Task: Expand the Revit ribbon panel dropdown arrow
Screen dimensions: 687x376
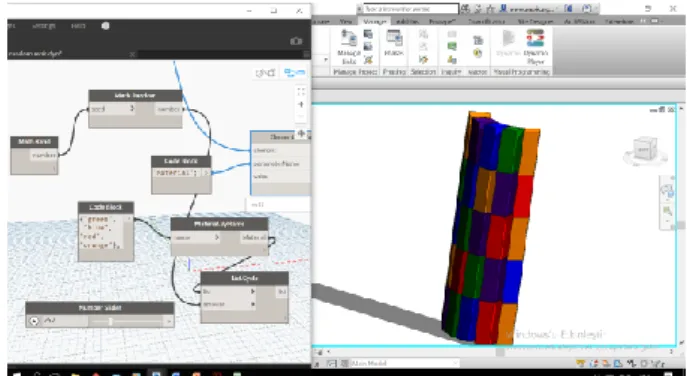Action: pyautogui.click(x=326, y=60)
